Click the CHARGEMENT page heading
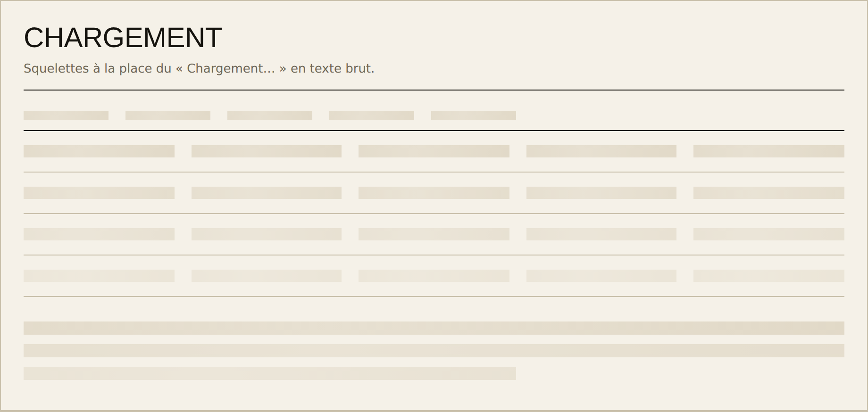Screen dimensions: 868x412 [x=123, y=38]
